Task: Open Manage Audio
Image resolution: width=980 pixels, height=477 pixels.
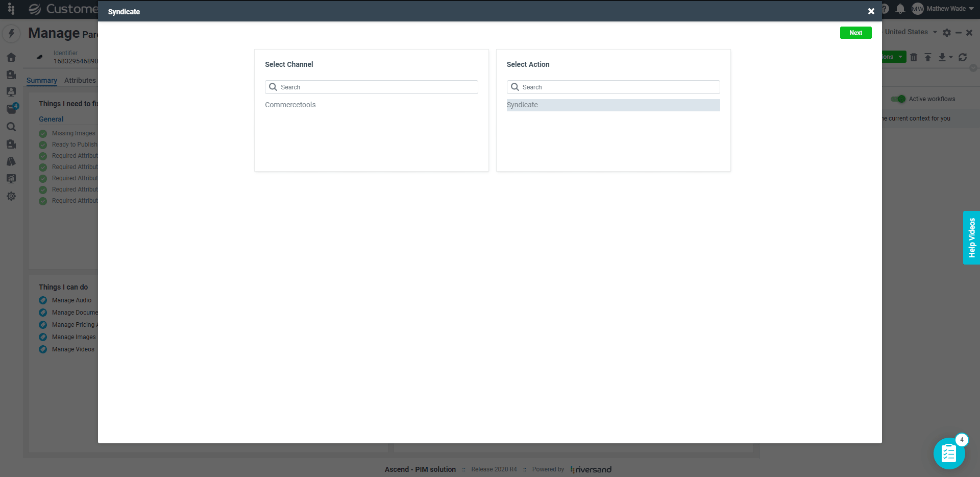Action: 71,300
